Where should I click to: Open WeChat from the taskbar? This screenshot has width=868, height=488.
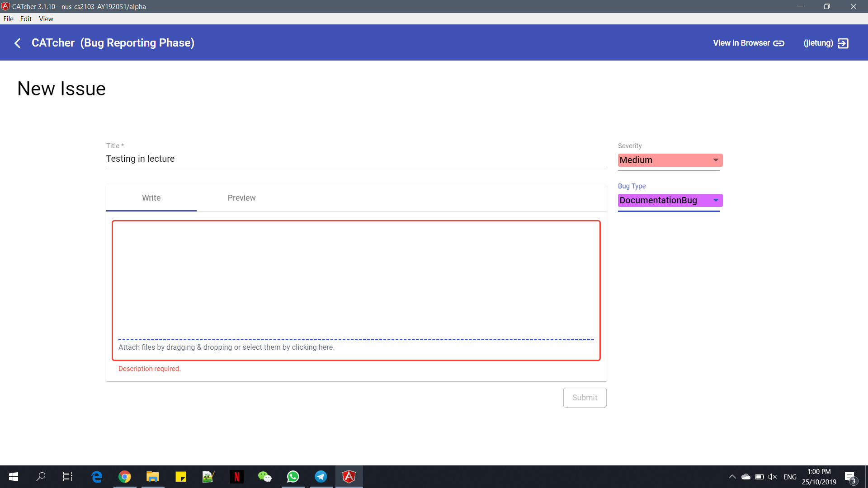[265, 477]
